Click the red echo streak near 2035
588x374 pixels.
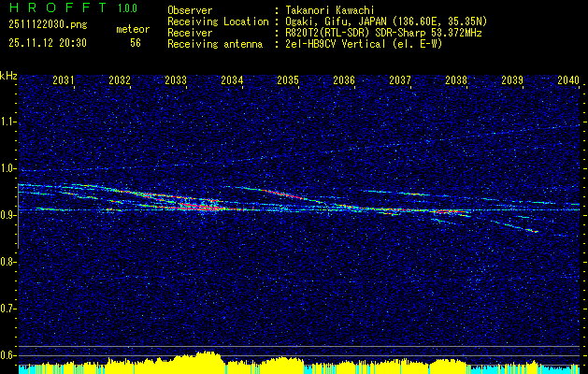pyautogui.click(x=285, y=194)
